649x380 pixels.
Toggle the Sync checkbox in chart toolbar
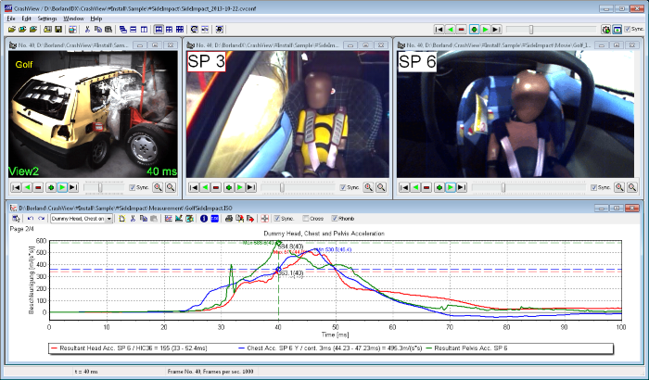284,219
